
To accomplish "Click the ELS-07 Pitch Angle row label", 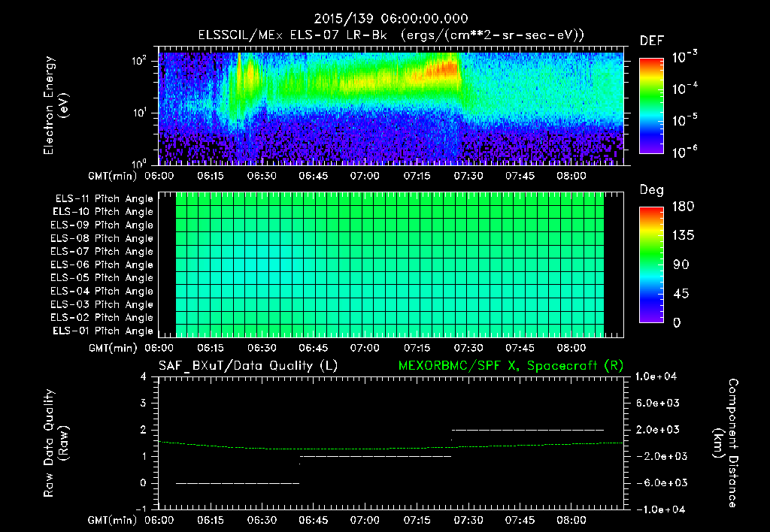I will tap(102, 251).
